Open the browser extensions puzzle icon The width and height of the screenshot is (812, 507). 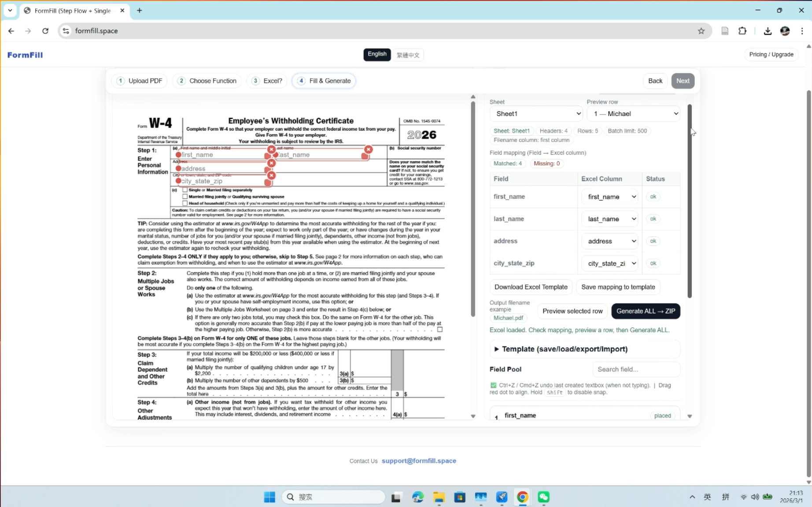point(742,31)
